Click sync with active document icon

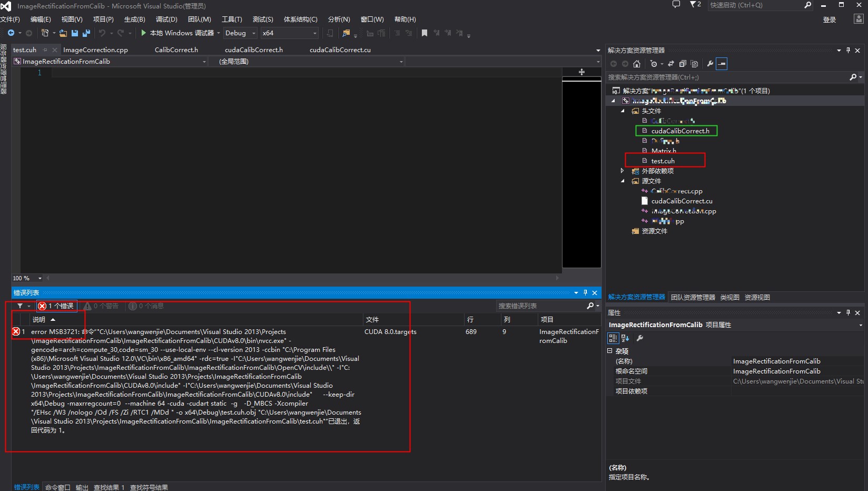click(671, 64)
